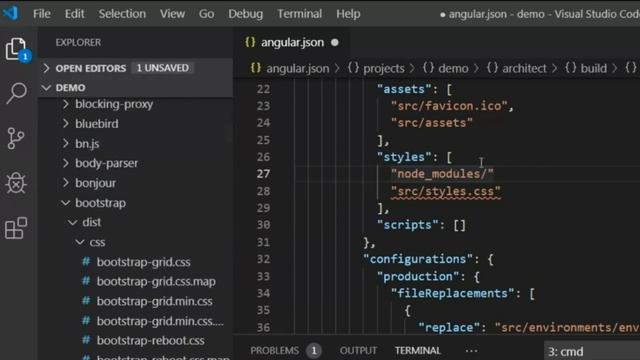Image resolution: width=640 pixels, height=360 pixels.
Task: Click the EXPLORER panel title
Action: point(78,42)
